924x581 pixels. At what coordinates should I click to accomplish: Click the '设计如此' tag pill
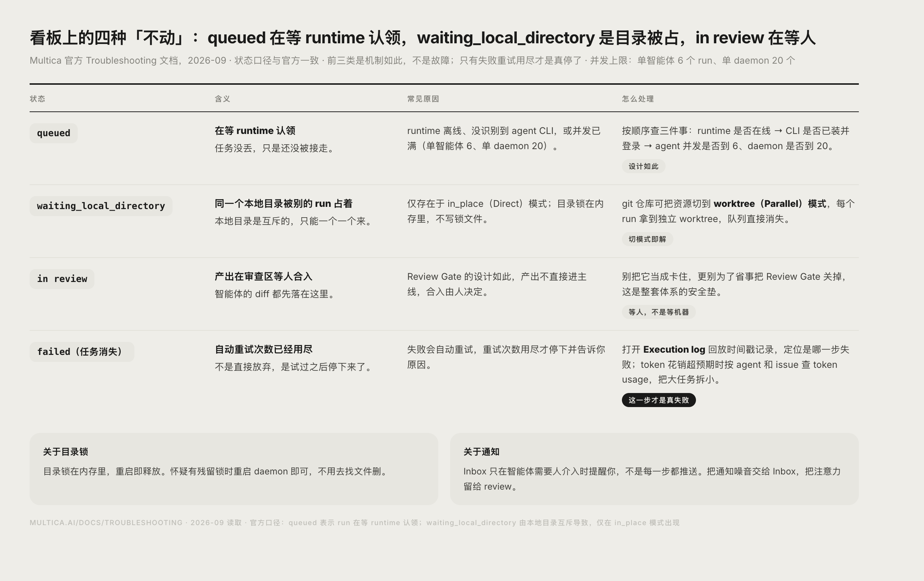coord(643,166)
